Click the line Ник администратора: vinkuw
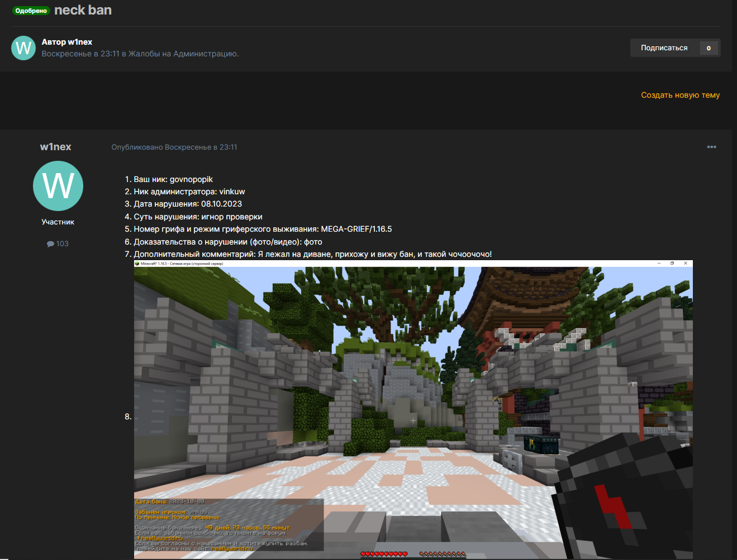Viewport: 737px width, 560px height. click(x=189, y=192)
